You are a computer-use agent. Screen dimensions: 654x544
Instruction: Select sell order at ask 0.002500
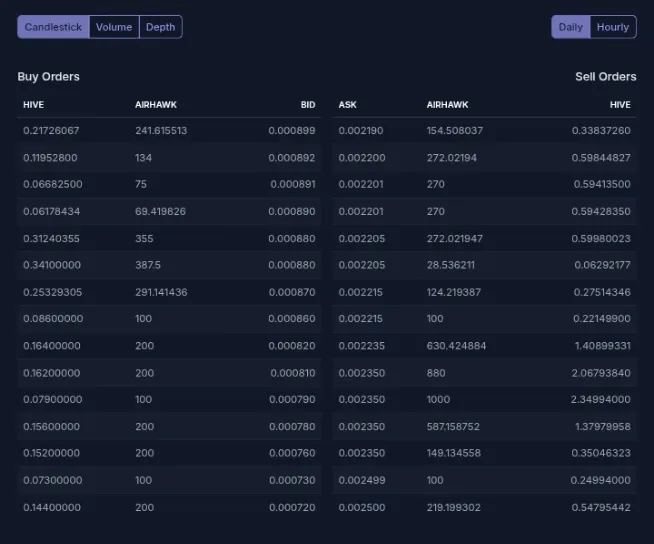tap(484, 507)
